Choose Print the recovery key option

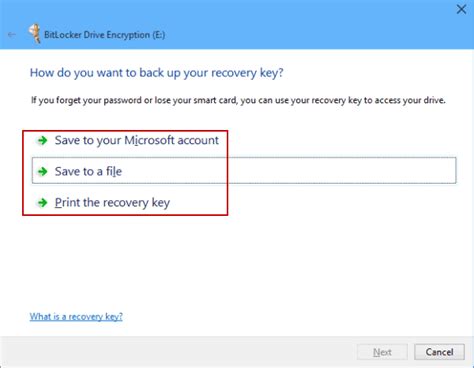(112, 202)
